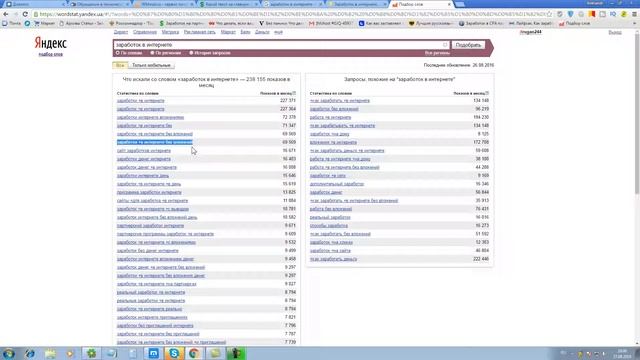Open the 'Маркет' bookmark in the bookmarks bar
Image resolution: width=640 pixels, height=360 pixels.
(44, 24)
